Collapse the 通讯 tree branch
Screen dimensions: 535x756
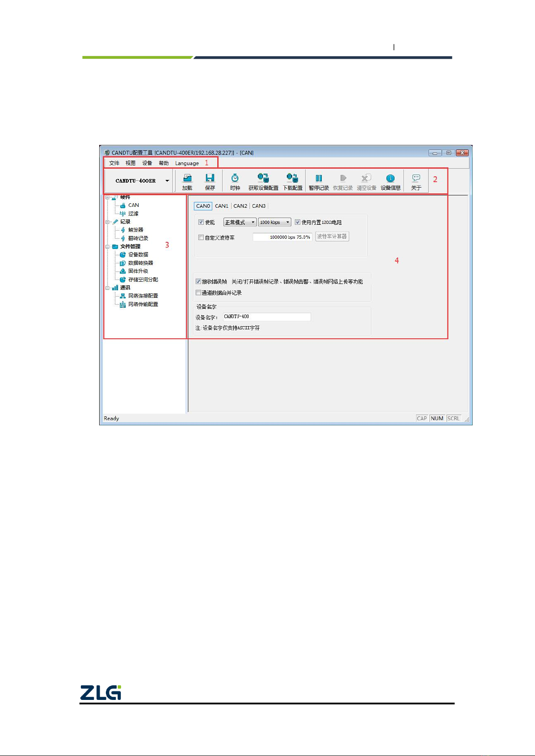pyautogui.click(x=108, y=288)
